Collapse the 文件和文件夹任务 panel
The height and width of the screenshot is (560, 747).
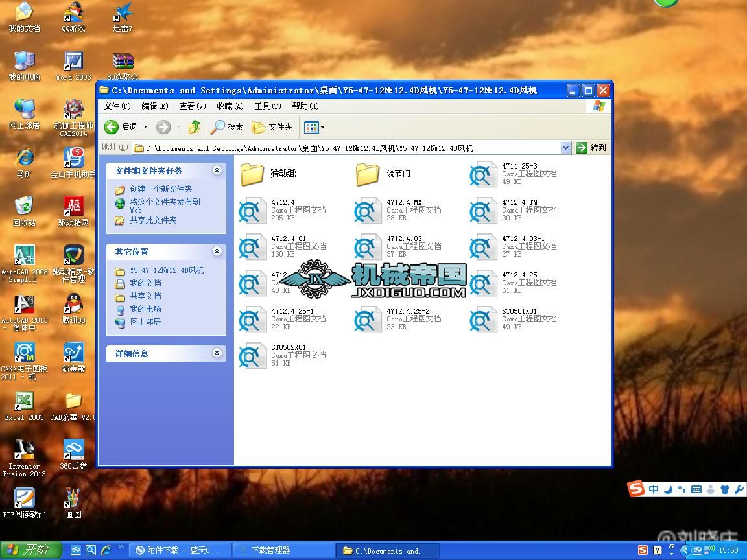coord(217,170)
